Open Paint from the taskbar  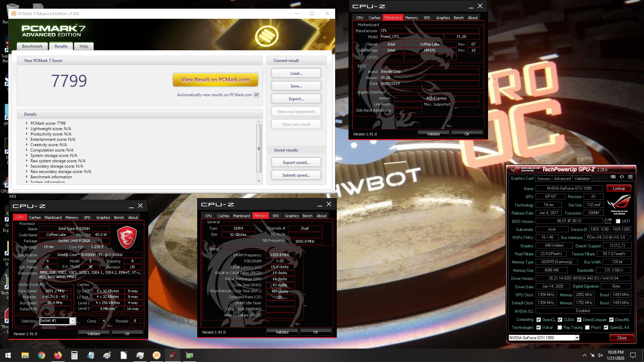tap(107, 355)
